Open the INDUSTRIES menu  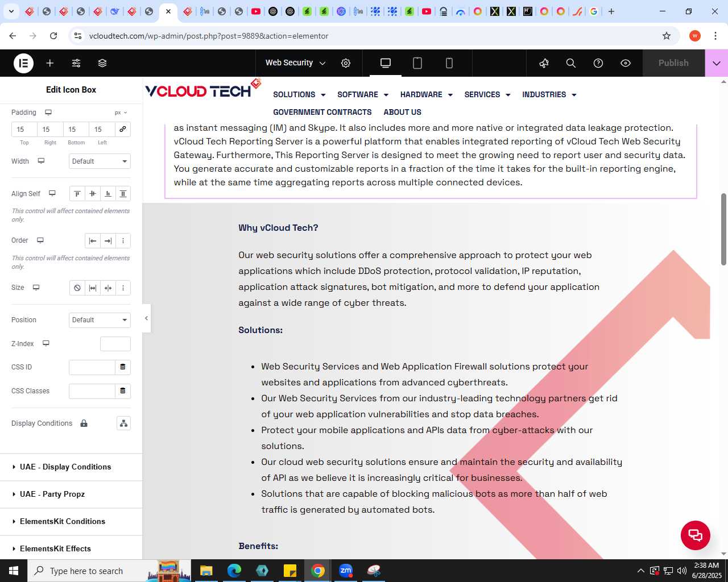[x=549, y=95]
